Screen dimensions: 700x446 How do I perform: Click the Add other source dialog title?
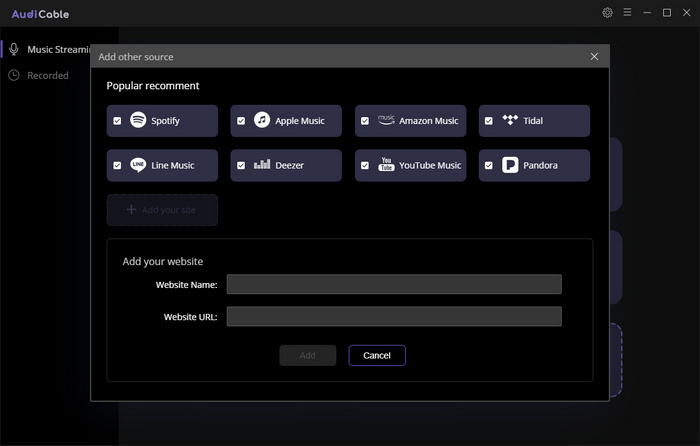tap(136, 57)
